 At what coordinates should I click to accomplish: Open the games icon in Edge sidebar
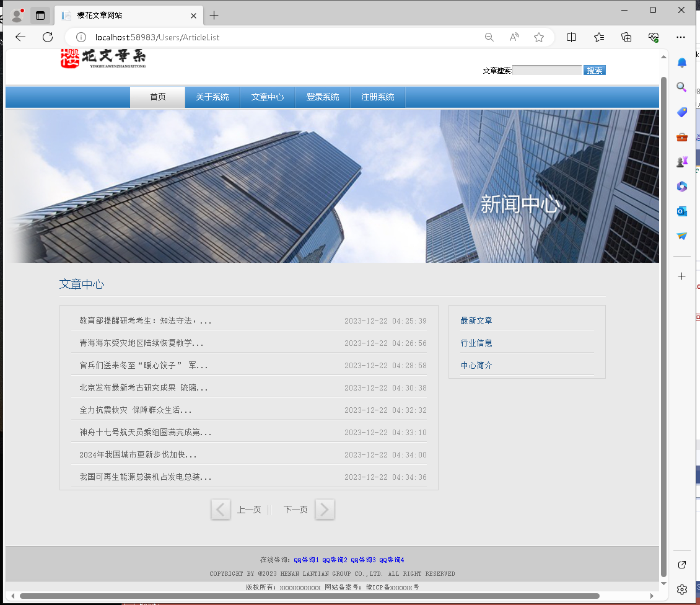(x=681, y=162)
